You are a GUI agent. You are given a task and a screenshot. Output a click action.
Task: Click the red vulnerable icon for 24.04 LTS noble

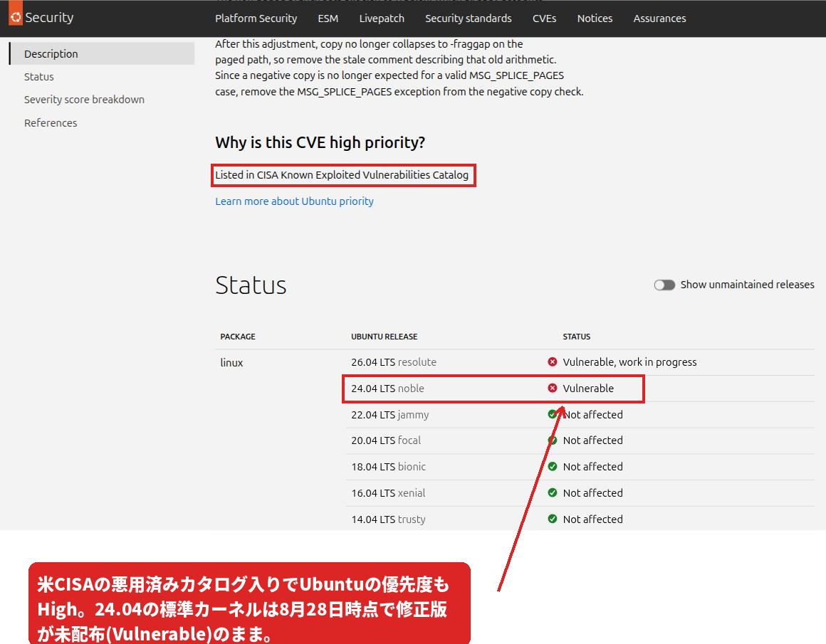click(x=552, y=388)
